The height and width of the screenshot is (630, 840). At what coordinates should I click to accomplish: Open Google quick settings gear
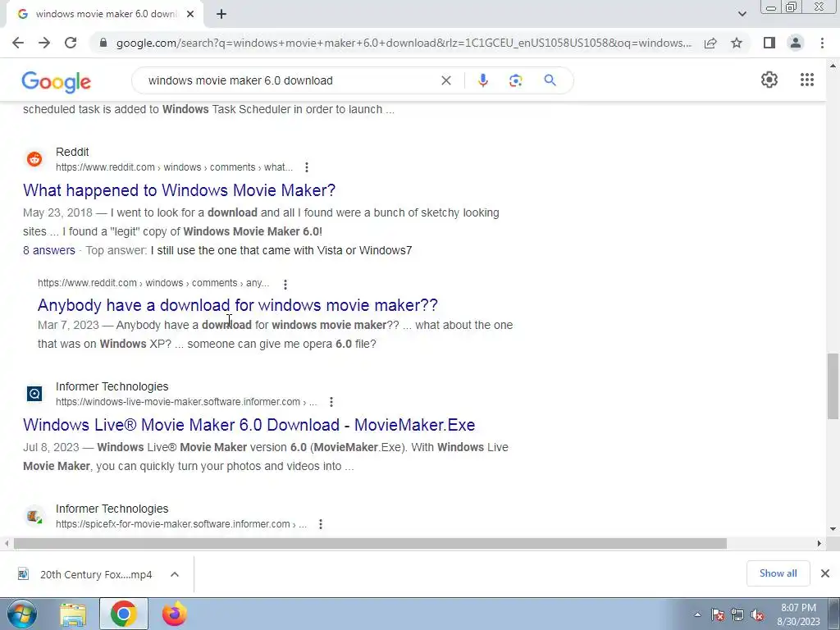point(769,80)
